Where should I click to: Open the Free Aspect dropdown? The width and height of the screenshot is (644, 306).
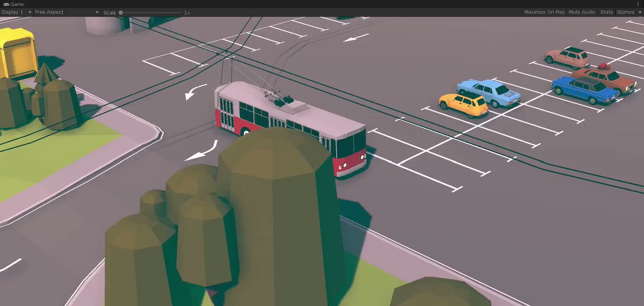[x=67, y=12]
